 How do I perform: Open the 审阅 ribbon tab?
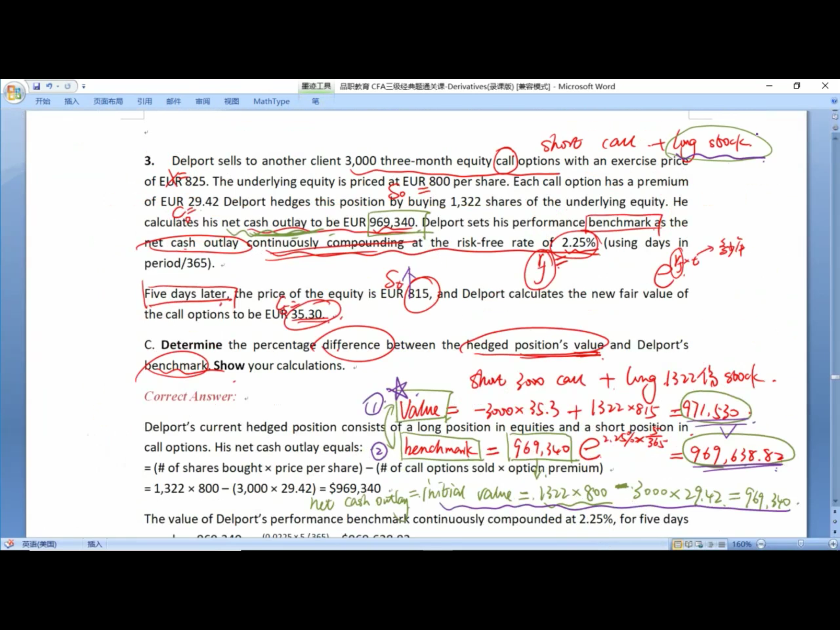203,101
